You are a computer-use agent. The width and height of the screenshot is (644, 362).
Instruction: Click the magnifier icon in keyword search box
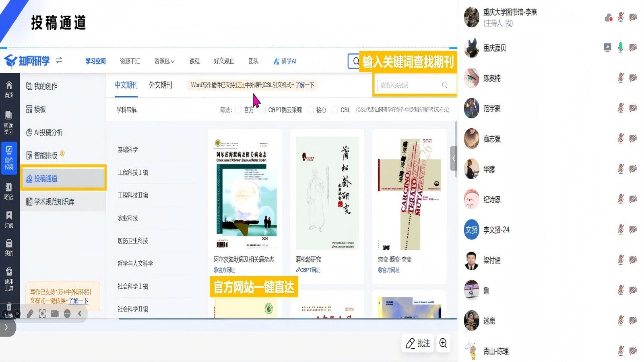[x=444, y=85]
